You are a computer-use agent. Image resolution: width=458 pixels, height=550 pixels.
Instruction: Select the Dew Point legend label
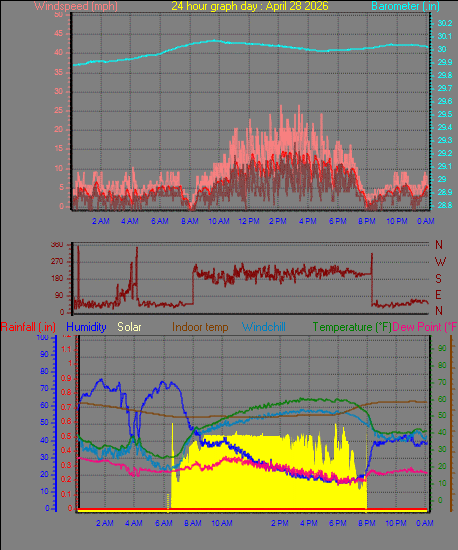(425, 327)
